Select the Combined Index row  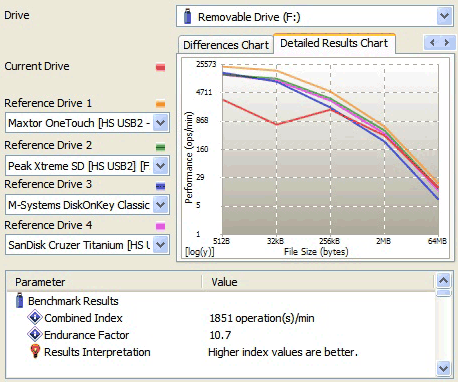(x=221, y=318)
